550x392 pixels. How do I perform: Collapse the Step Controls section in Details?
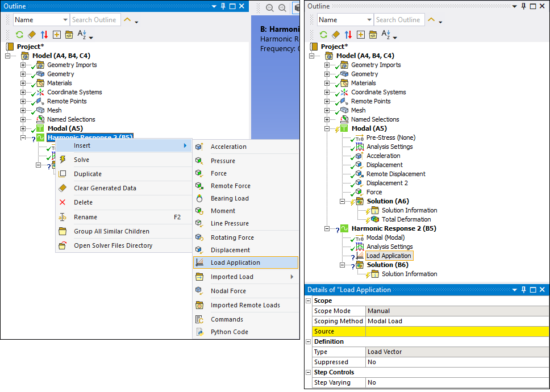pos(309,372)
